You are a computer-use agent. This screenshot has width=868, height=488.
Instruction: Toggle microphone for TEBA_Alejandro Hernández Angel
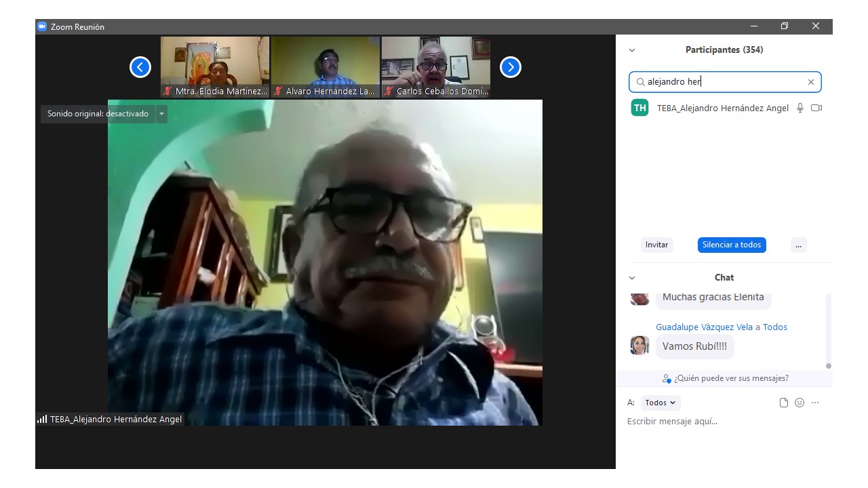click(x=800, y=108)
